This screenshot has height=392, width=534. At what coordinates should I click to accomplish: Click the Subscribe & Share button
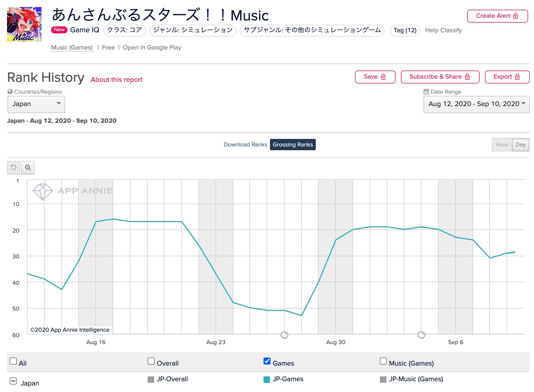[440, 77]
